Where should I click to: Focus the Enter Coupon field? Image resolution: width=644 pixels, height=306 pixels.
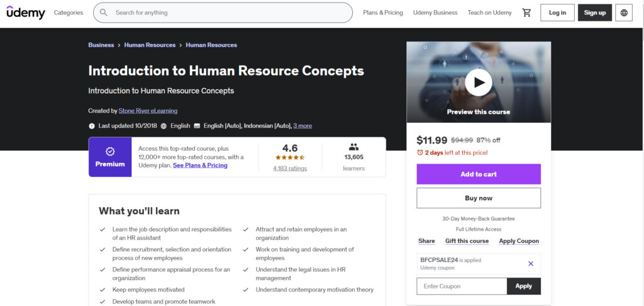pyautogui.click(x=462, y=286)
